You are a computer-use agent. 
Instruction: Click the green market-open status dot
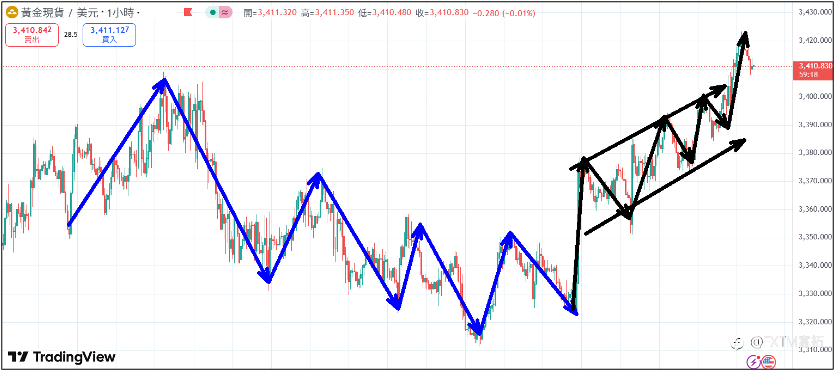pyautogui.click(x=214, y=12)
